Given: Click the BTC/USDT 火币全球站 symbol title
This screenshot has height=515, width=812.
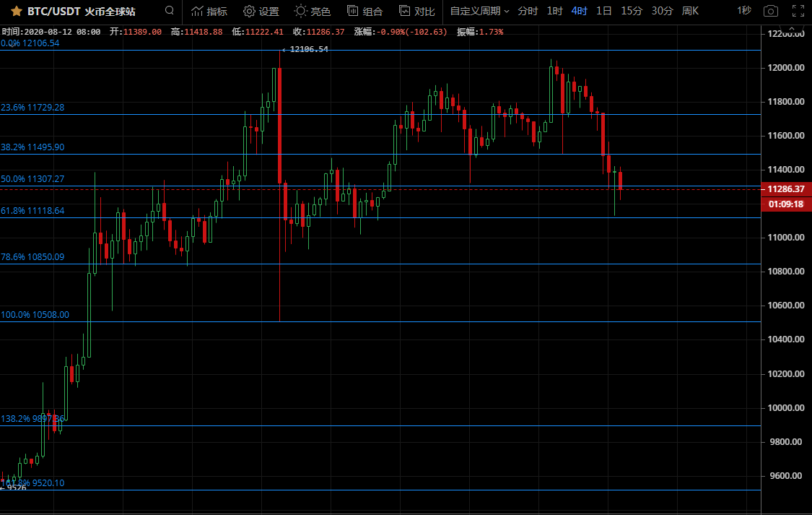Looking at the screenshot, I should (x=91, y=12).
